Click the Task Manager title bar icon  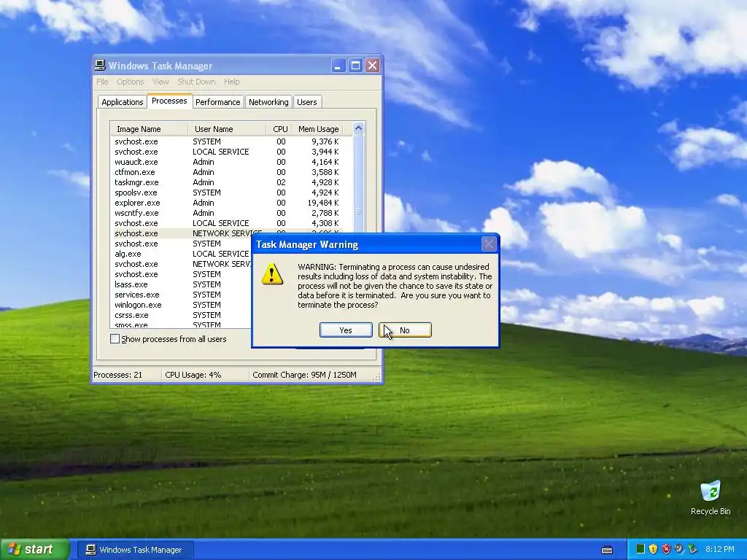click(100, 66)
